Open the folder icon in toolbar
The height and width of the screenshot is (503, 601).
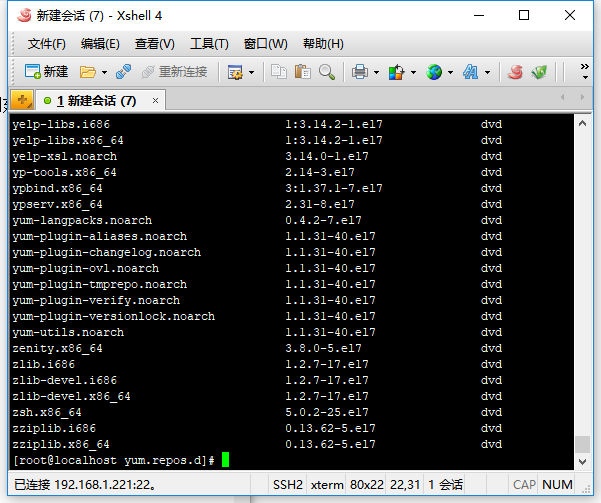[x=87, y=72]
